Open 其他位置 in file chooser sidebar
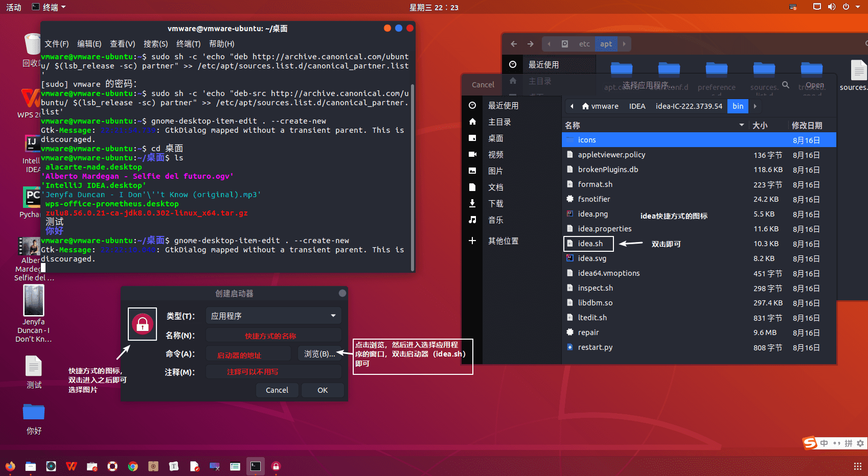 coord(503,241)
